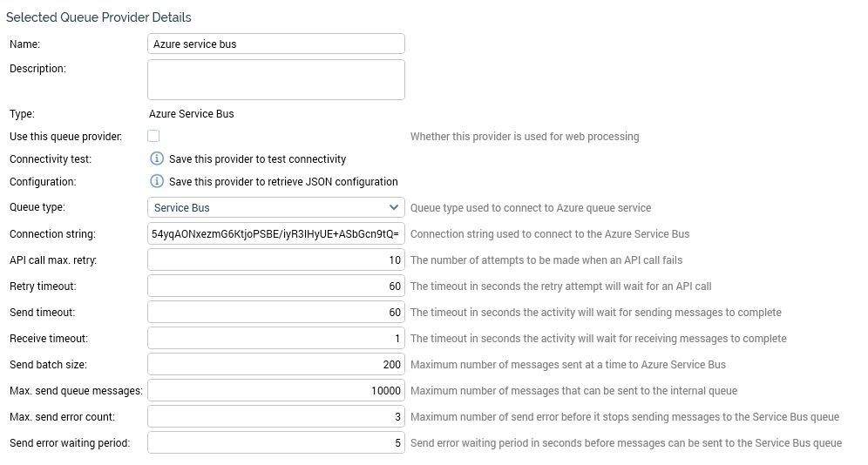Focus the Send timeout field
This screenshot has height=465, width=868.
[x=276, y=312]
